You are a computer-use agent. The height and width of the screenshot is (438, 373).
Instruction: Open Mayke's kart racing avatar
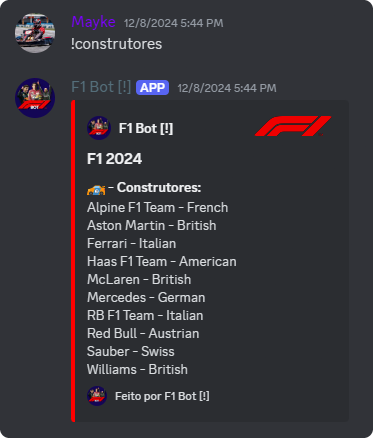[x=35, y=33]
